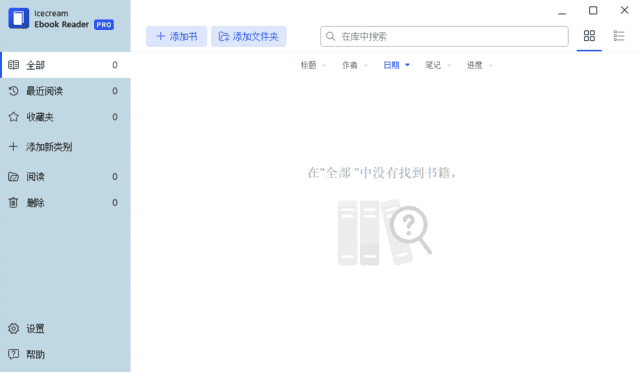
Task: Sort books by 进度 (Progress)
Action: 475,65
